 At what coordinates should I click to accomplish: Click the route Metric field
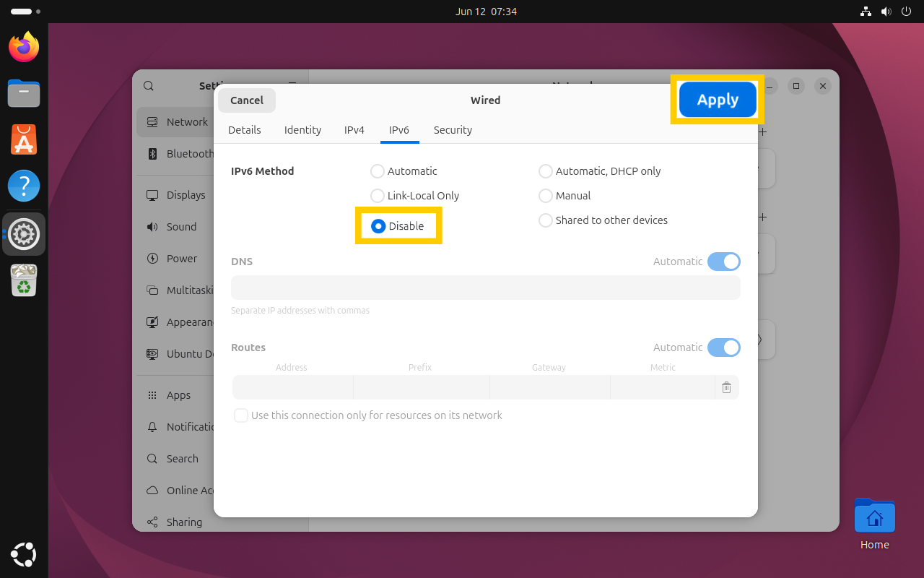tap(663, 387)
